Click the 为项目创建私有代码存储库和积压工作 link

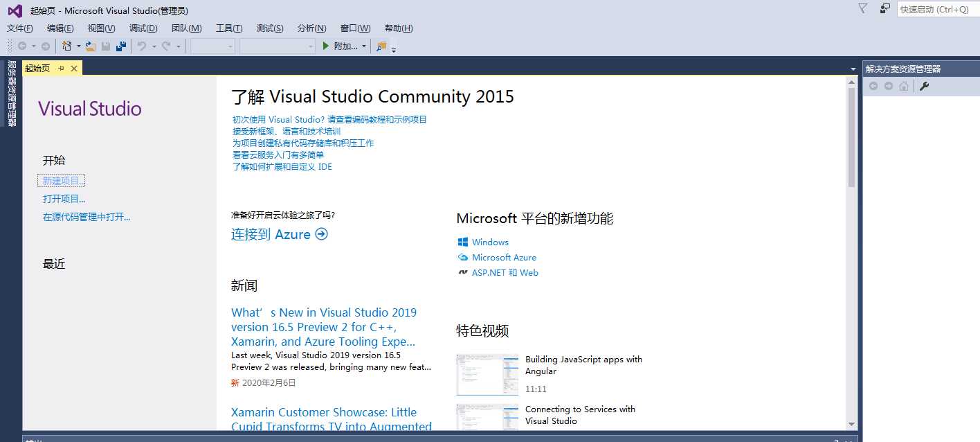[303, 143]
